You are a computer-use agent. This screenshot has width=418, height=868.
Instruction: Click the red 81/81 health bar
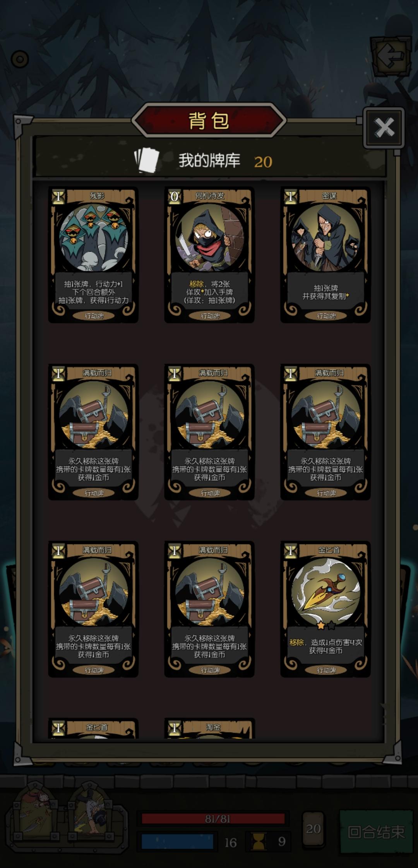213,819
